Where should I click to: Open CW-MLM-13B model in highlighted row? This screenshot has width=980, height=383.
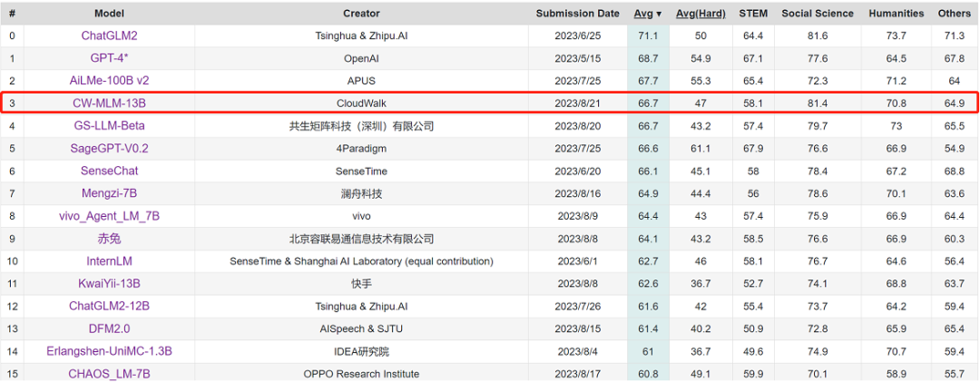[x=109, y=103]
